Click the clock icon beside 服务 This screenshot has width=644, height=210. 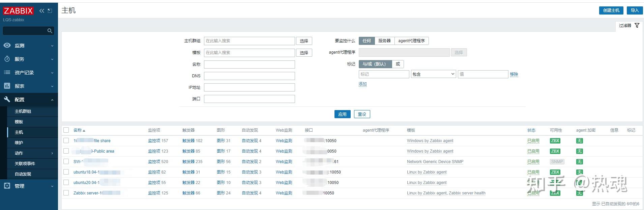pos(7,59)
